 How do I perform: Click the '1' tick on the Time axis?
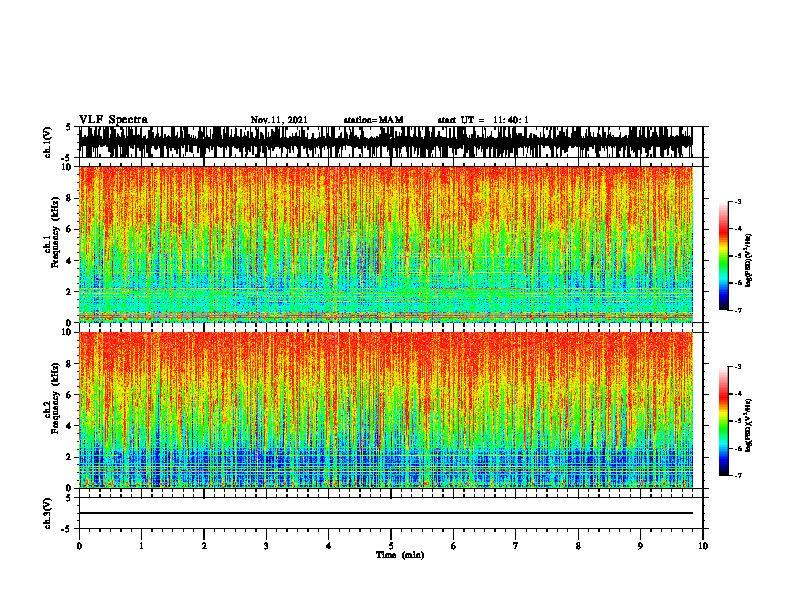(x=141, y=545)
